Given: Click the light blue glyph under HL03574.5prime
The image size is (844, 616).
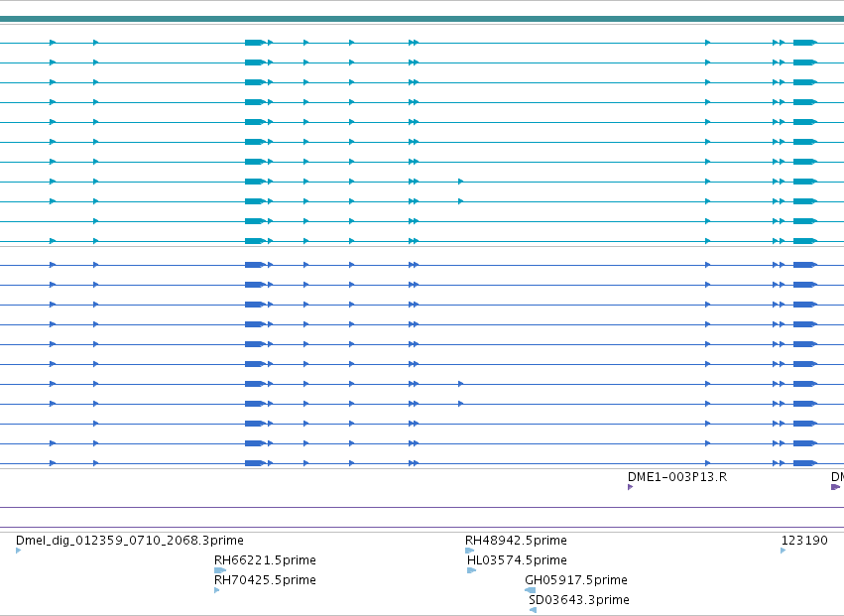Looking at the screenshot, I should click(471, 570).
